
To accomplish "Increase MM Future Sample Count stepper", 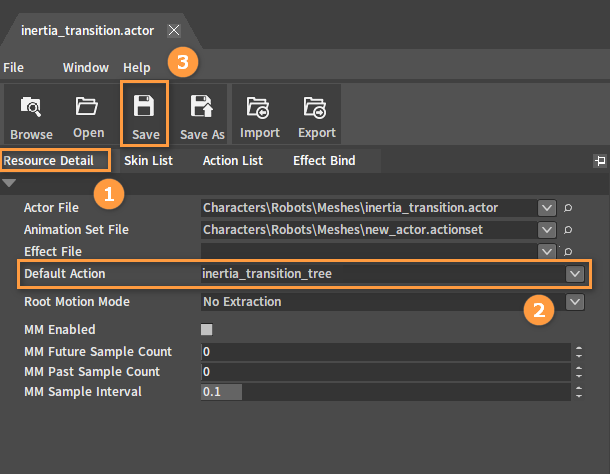I will (x=579, y=348).
